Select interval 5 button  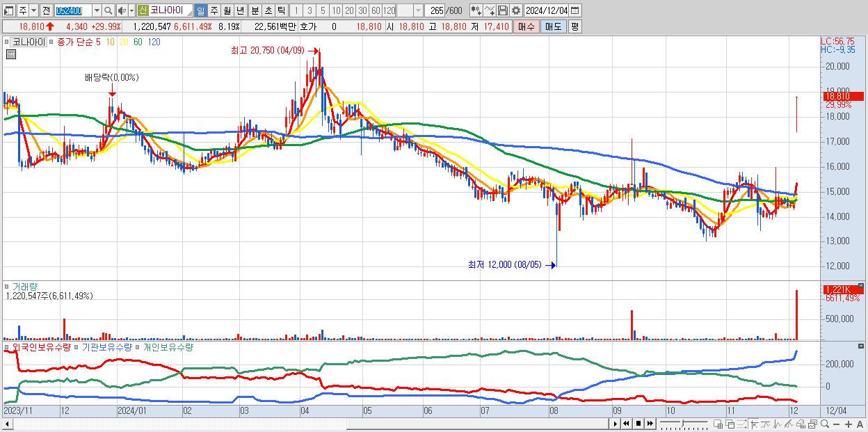[x=323, y=10]
